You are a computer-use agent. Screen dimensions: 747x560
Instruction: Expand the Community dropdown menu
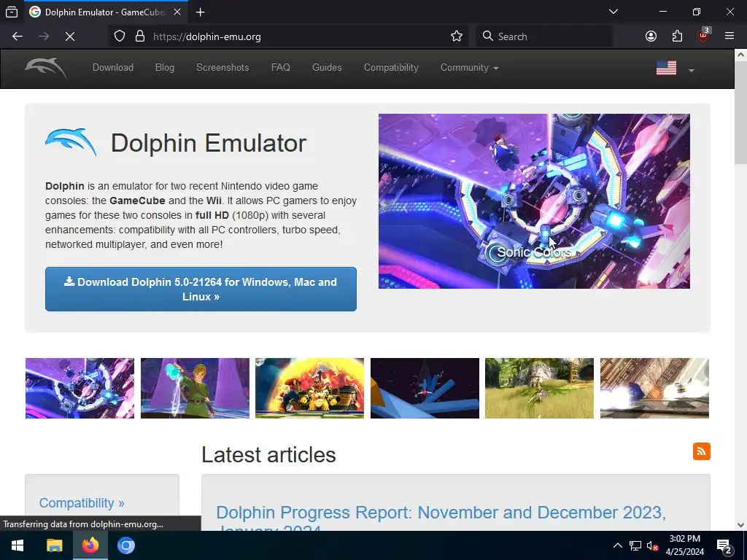click(469, 68)
